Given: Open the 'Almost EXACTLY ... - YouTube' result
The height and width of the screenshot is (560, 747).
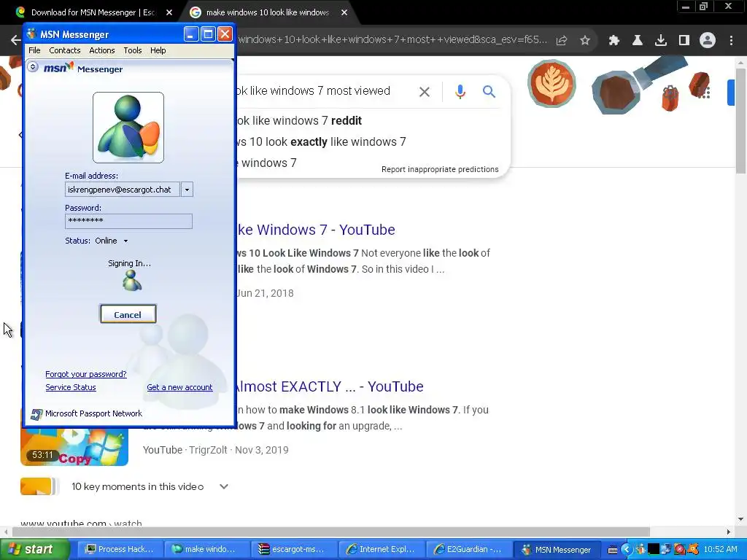Looking at the screenshot, I should tap(330, 386).
